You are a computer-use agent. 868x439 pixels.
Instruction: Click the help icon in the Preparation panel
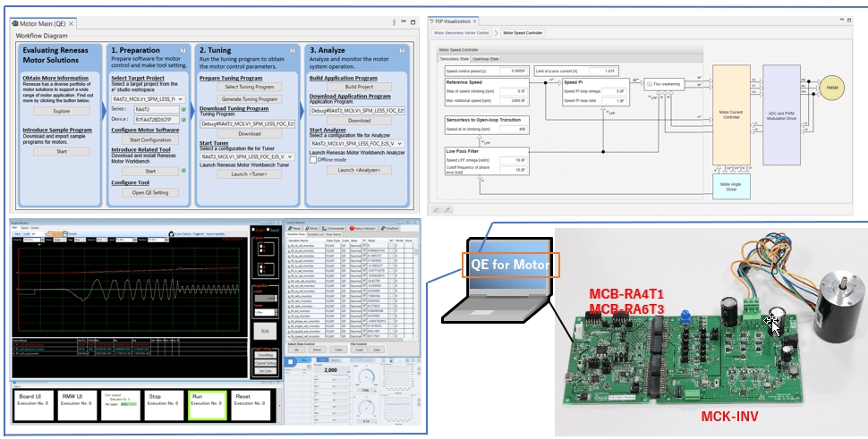[x=183, y=51]
